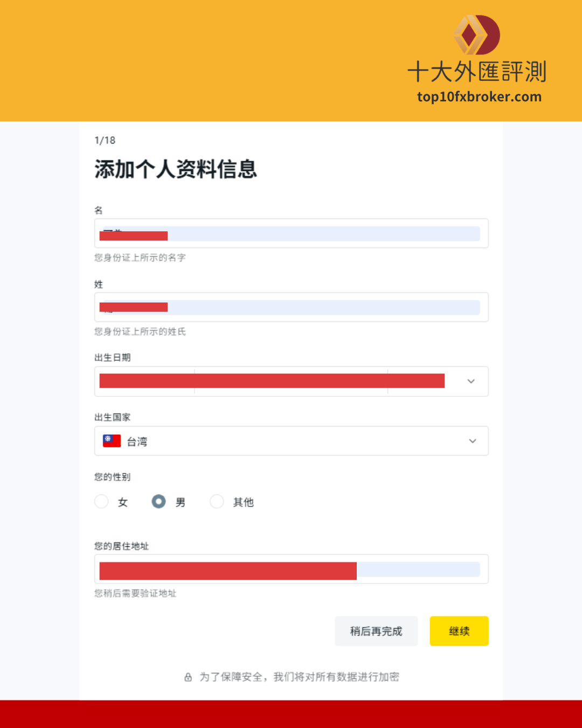Open the top10fxbroker.com link

pos(479,97)
